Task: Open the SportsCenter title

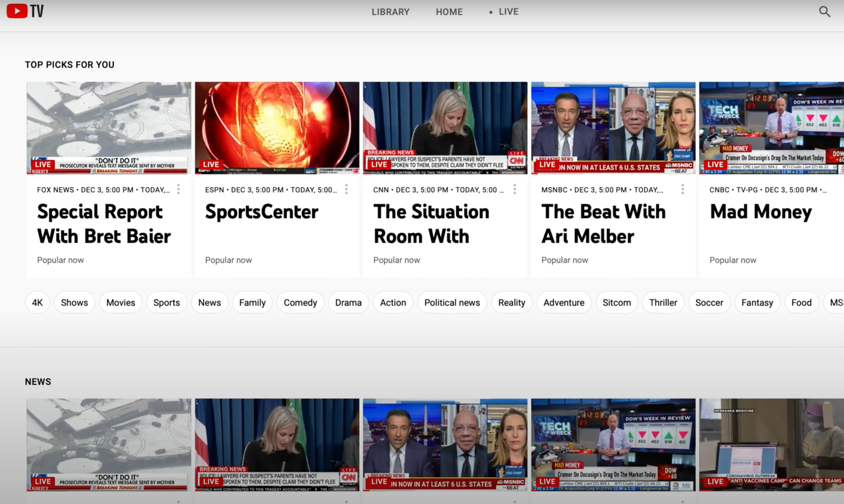Action: coord(262,212)
